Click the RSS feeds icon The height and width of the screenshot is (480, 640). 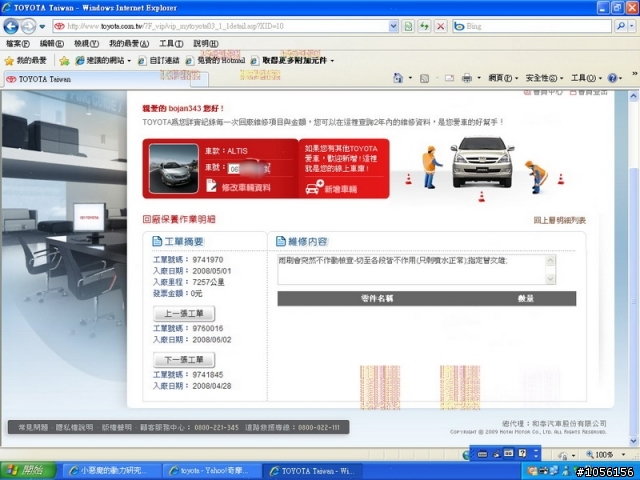coord(424,78)
